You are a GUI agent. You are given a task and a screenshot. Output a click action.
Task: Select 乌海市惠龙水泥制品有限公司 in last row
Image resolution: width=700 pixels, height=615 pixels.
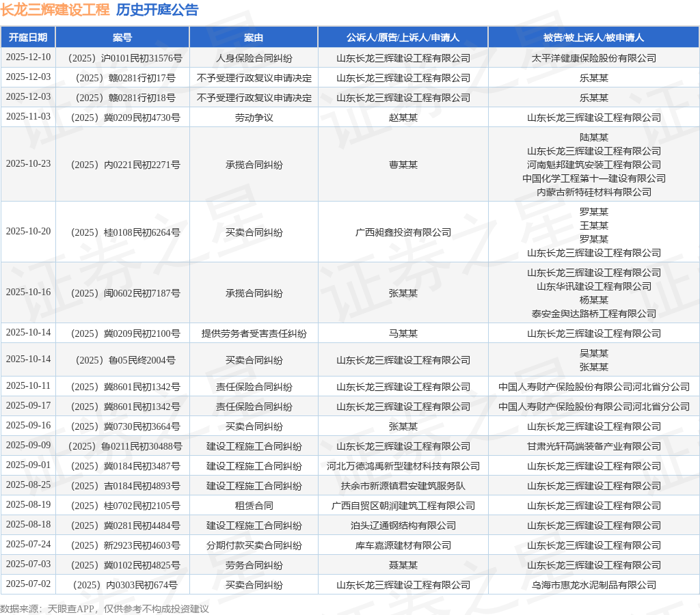point(593,585)
